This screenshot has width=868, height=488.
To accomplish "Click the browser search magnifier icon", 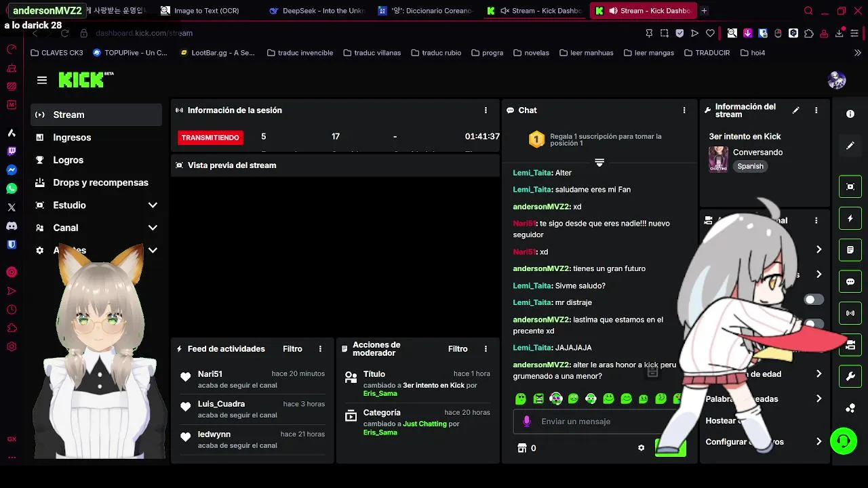I will (808, 11).
